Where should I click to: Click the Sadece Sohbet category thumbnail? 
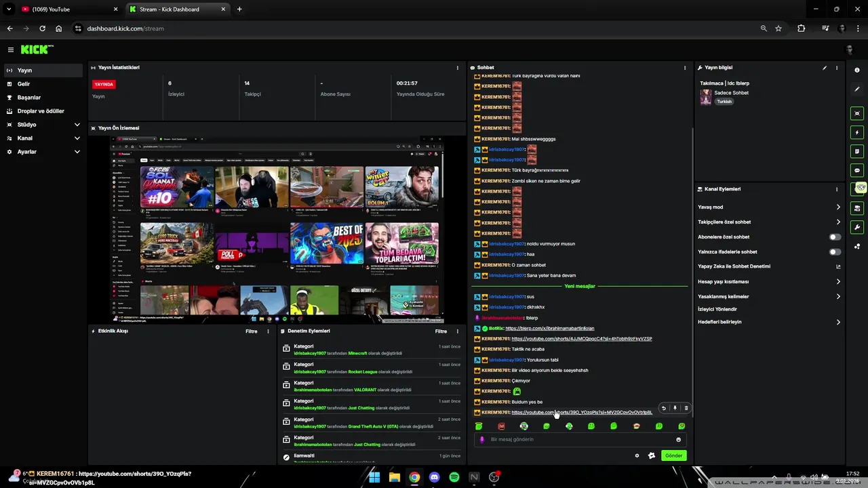(x=706, y=97)
